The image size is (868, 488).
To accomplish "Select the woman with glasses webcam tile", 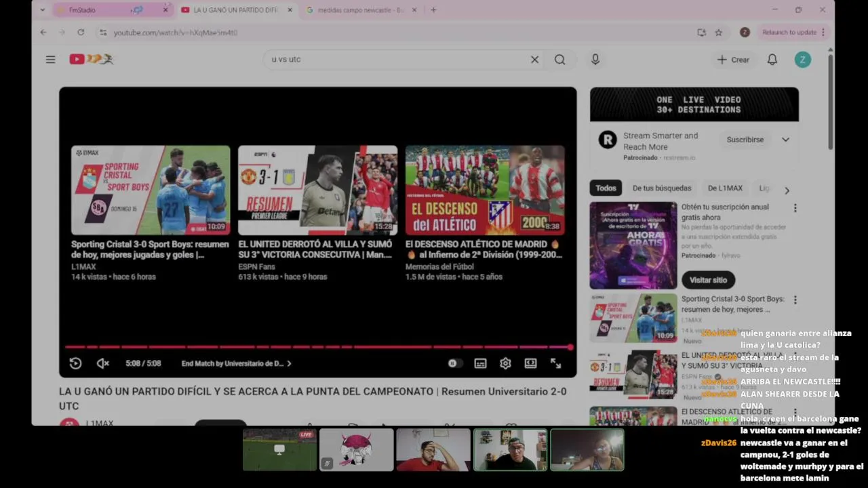I will click(x=587, y=449).
